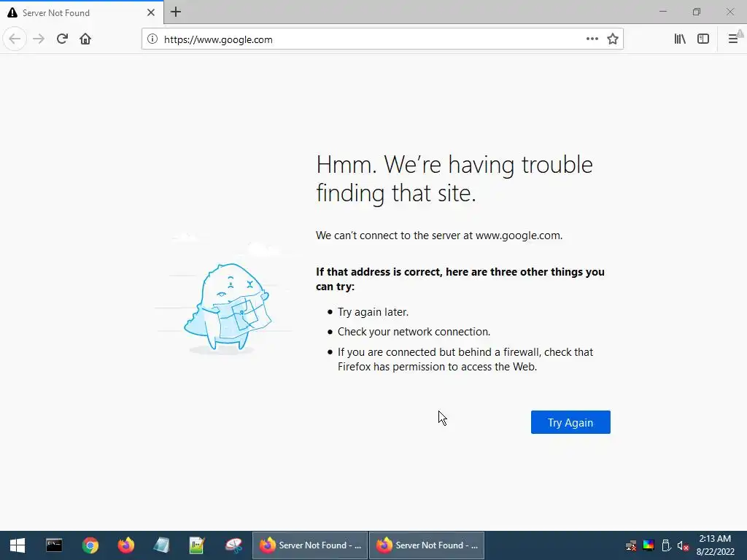This screenshot has height=560, width=747.
Task: Close the Server Not Found tab
Action: (151, 13)
